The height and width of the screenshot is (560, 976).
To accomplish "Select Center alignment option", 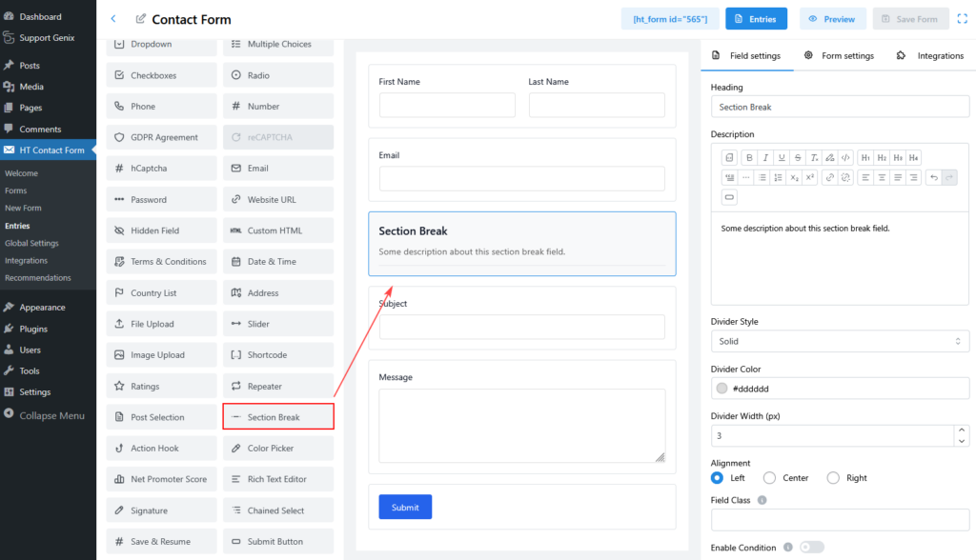I will point(769,478).
